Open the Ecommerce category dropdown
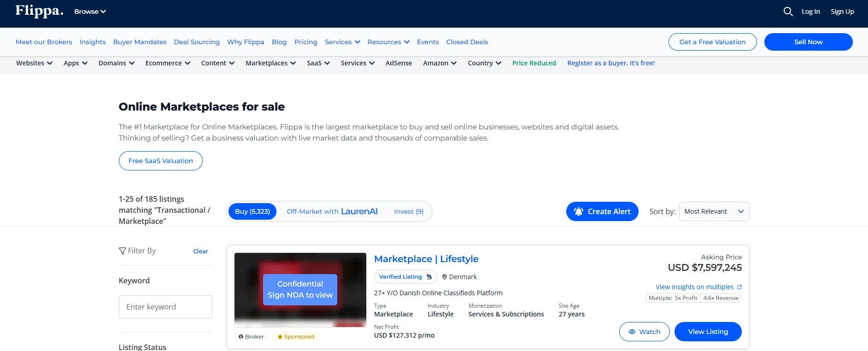 pos(168,63)
